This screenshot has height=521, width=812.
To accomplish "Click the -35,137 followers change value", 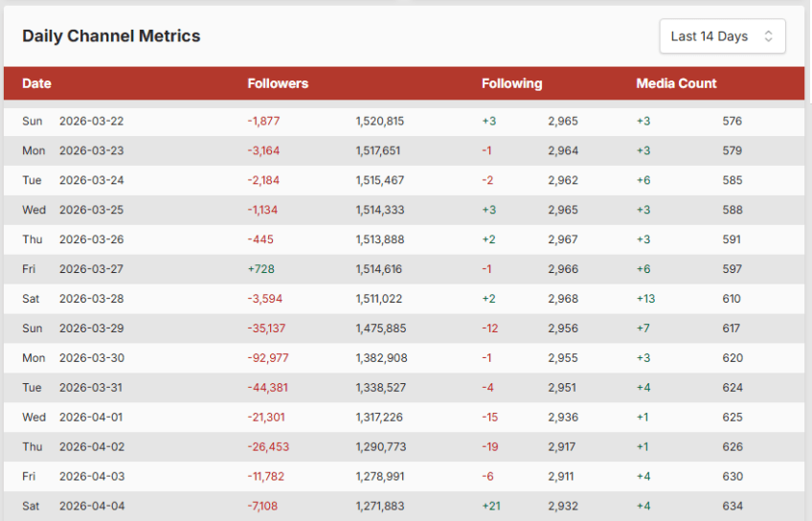I will (268, 328).
